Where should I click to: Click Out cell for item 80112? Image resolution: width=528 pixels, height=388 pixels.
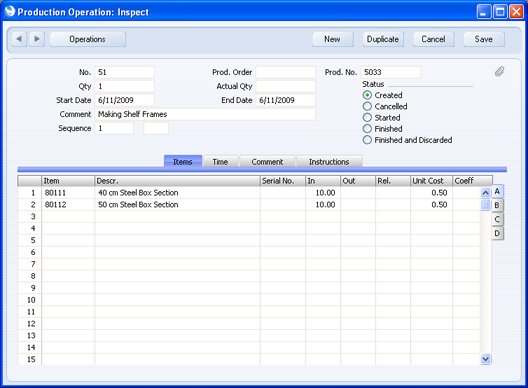click(x=358, y=205)
